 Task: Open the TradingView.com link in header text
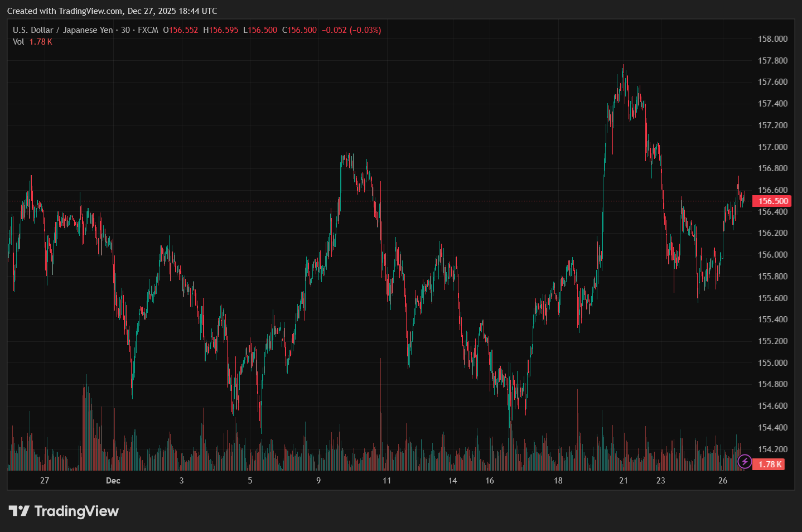(x=90, y=11)
